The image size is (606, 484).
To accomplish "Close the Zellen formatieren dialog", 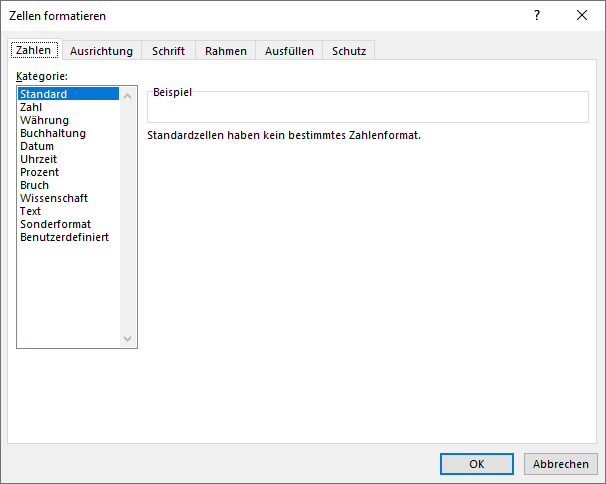I will click(582, 15).
